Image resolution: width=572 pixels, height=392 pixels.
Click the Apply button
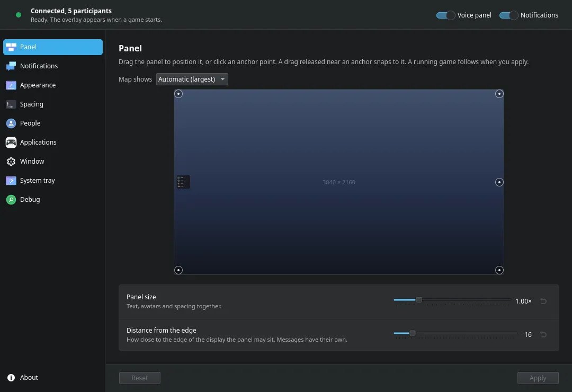[538, 378]
